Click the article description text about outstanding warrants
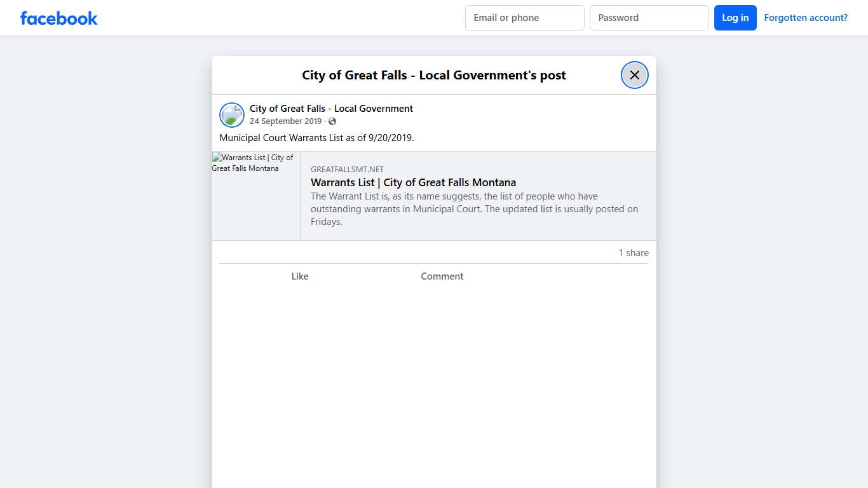This screenshot has height=488, width=868. [474, 208]
